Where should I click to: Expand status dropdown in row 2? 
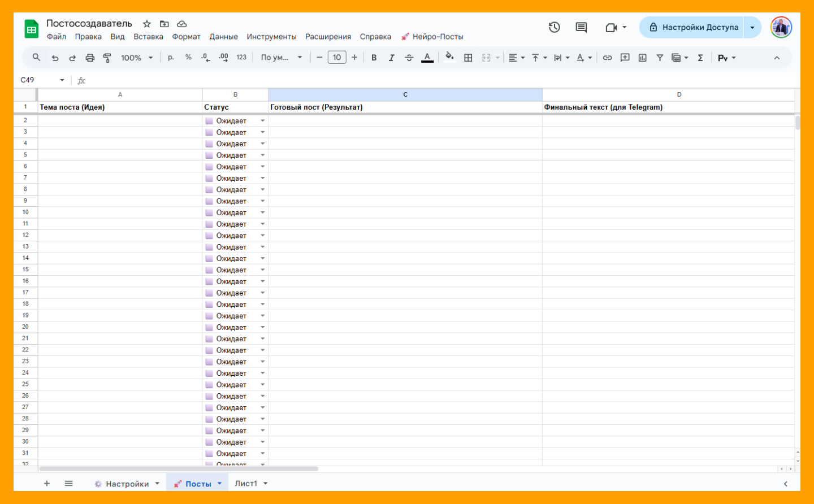[262, 121]
